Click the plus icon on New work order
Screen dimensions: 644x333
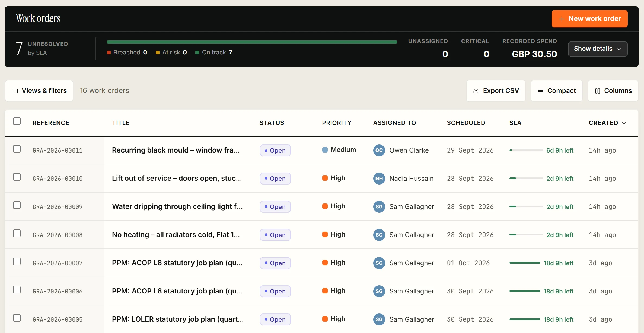click(x=562, y=19)
